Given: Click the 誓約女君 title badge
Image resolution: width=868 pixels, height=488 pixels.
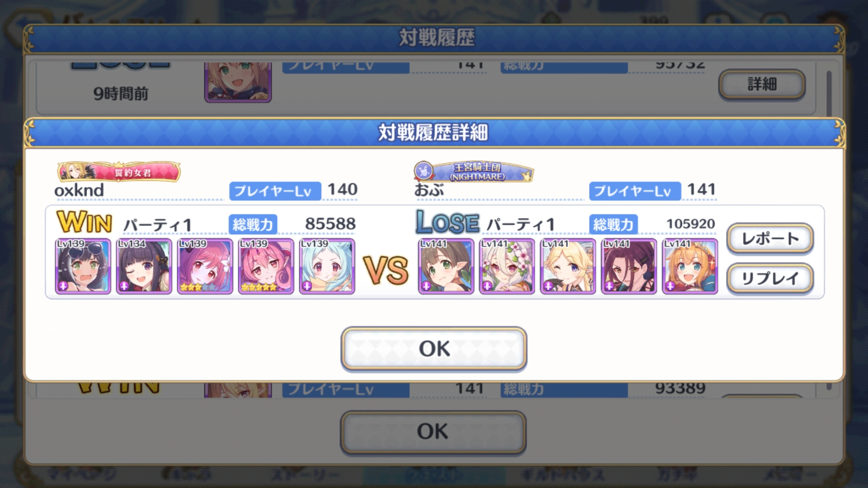Looking at the screenshot, I should tap(118, 172).
